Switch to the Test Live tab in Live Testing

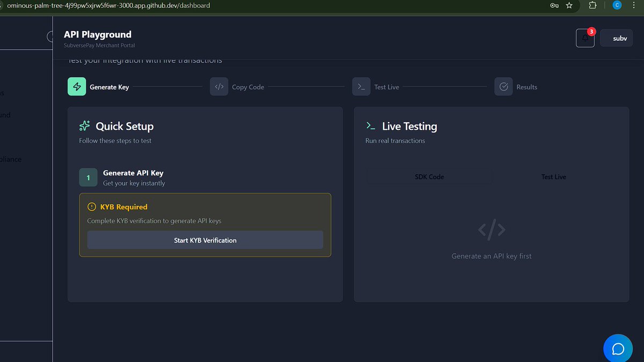tap(554, 176)
